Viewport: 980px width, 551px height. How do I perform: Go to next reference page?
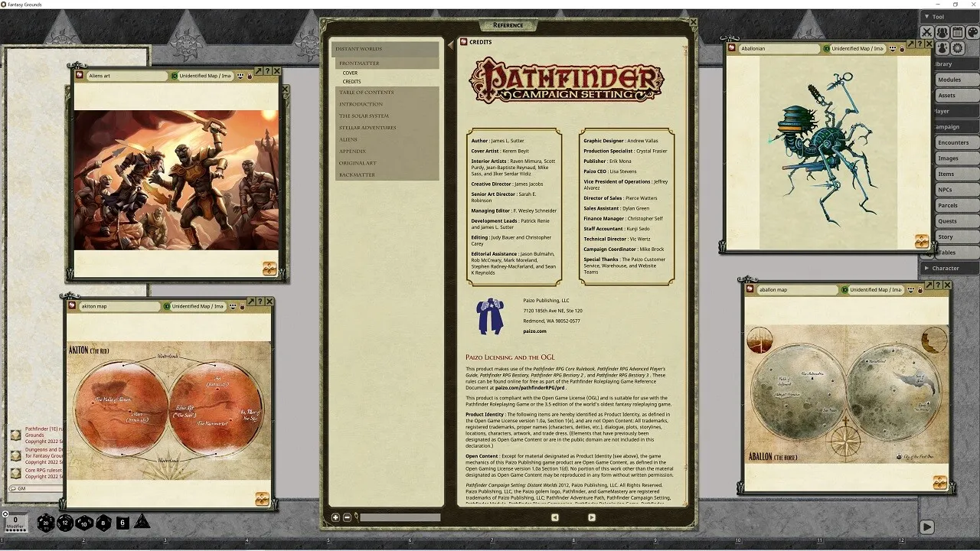click(x=591, y=517)
